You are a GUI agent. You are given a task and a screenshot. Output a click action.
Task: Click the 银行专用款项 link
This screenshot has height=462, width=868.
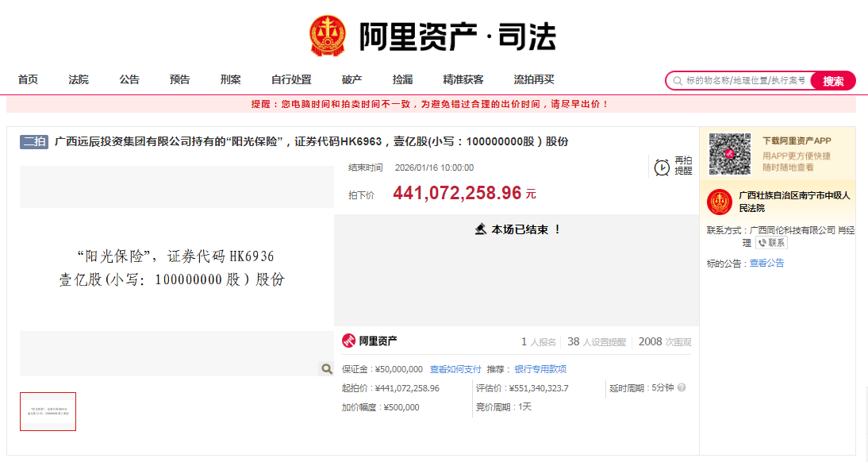click(x=540, y=369)
